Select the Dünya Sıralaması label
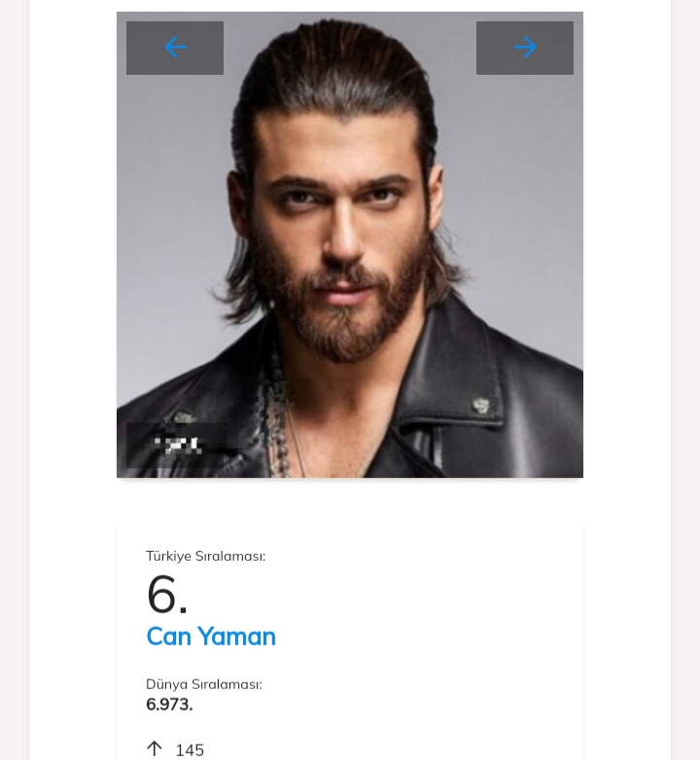Image resolution: width=700 pixels, height=760 pixels. (x=204, y=684)
